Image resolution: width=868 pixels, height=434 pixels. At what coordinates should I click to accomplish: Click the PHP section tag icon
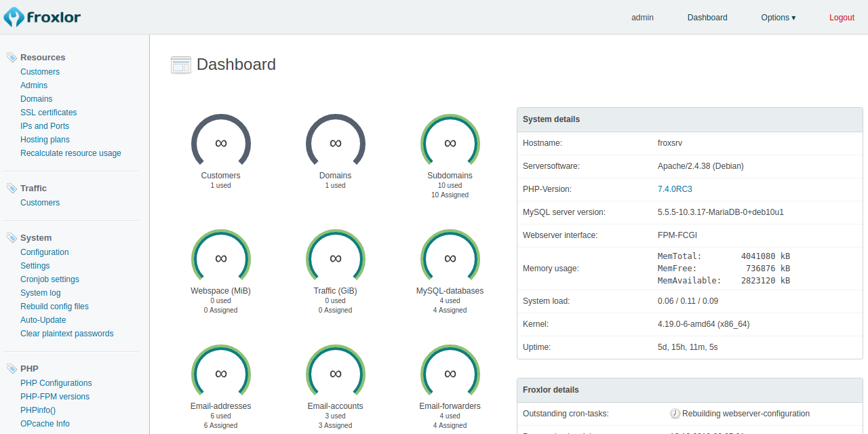click(x=12, y=369)
